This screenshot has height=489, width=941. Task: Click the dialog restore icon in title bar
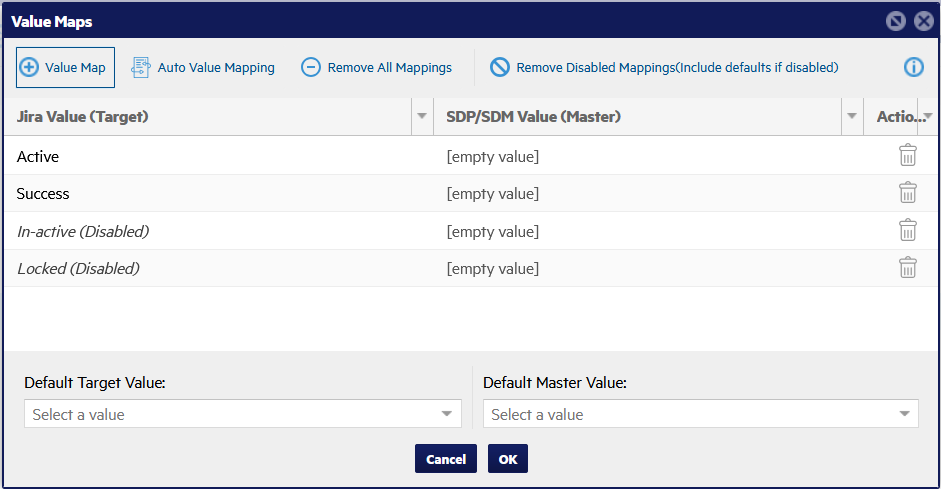[x=895, y=22]
